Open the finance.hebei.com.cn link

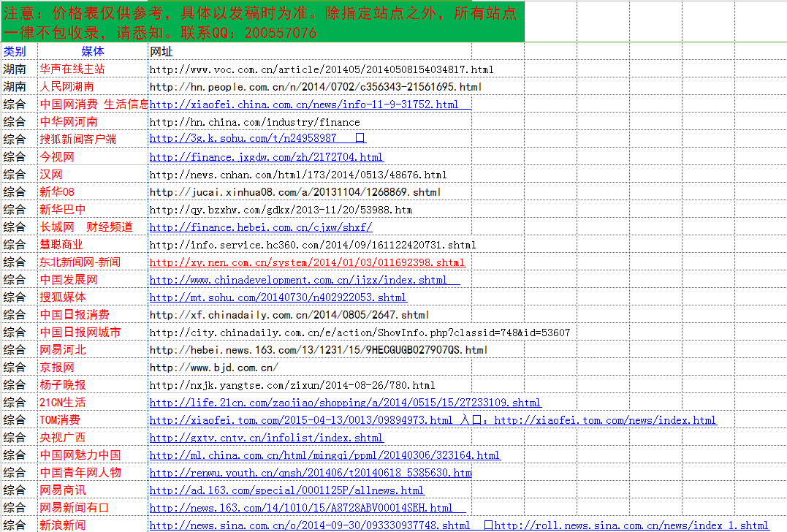[x=260, y=227]
